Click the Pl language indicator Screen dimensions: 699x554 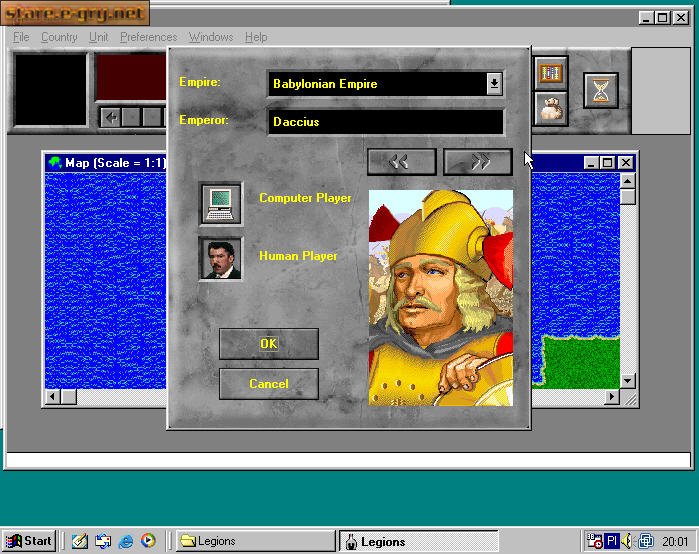612,541
